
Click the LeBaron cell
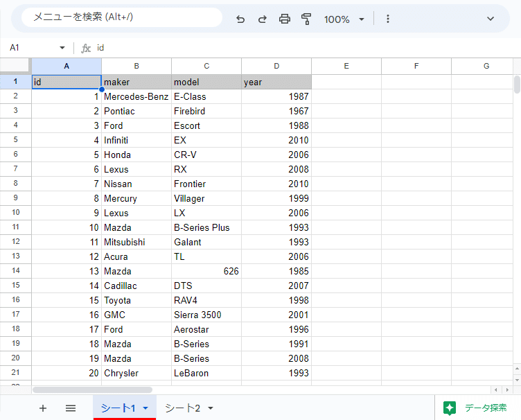coord(206,373)
